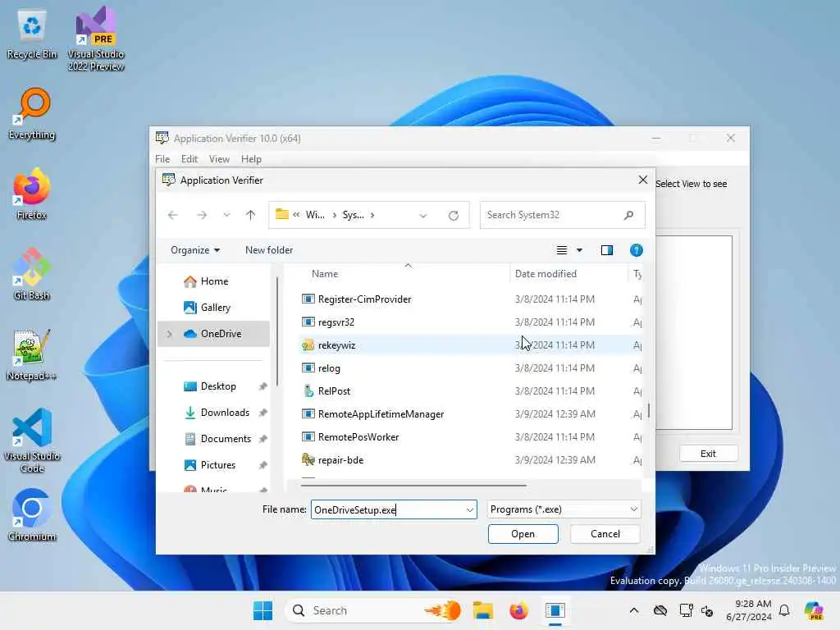Click the Open button
The height and width of the screenshot is (630, 840).
click(x=523, y=534)
